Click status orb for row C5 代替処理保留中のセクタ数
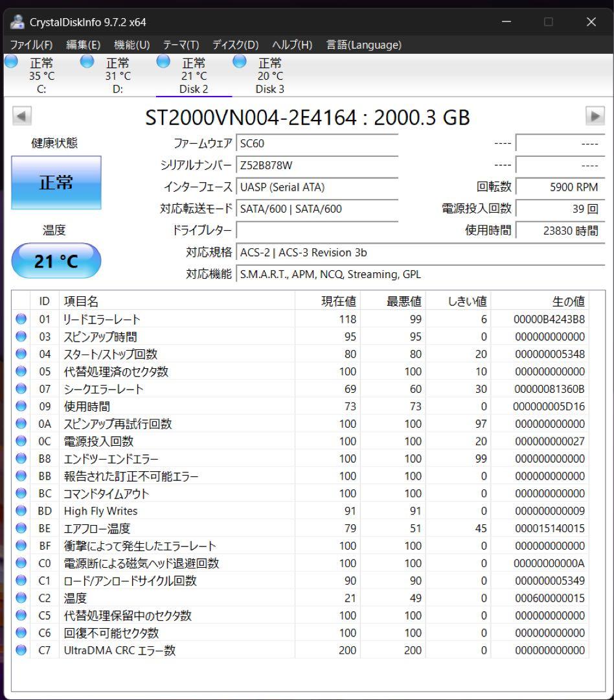614x700 pixels. coord(21,614)
